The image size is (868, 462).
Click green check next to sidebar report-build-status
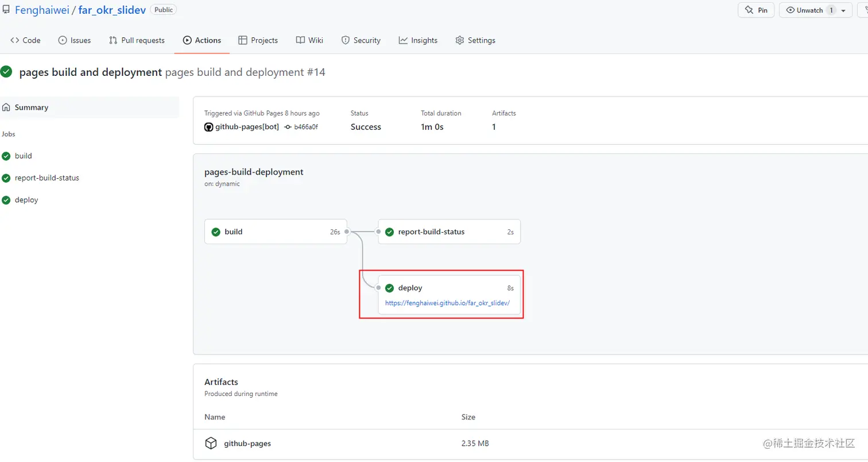[x=6, y=178]
